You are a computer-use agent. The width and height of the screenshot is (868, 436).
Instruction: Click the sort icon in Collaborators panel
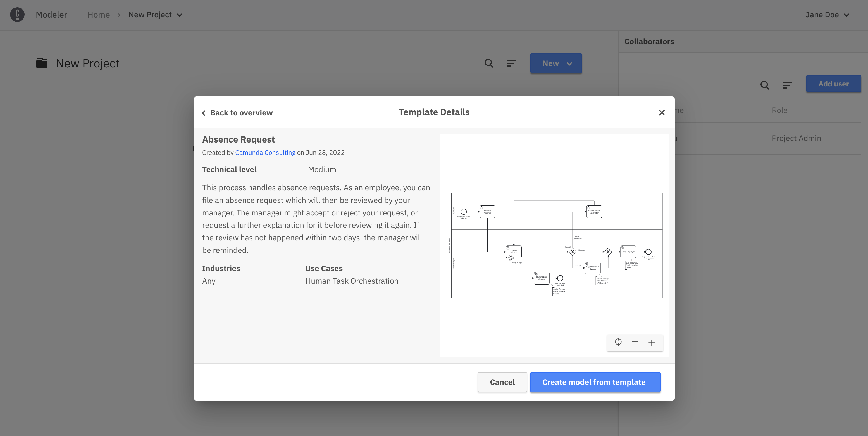(788, 85)
